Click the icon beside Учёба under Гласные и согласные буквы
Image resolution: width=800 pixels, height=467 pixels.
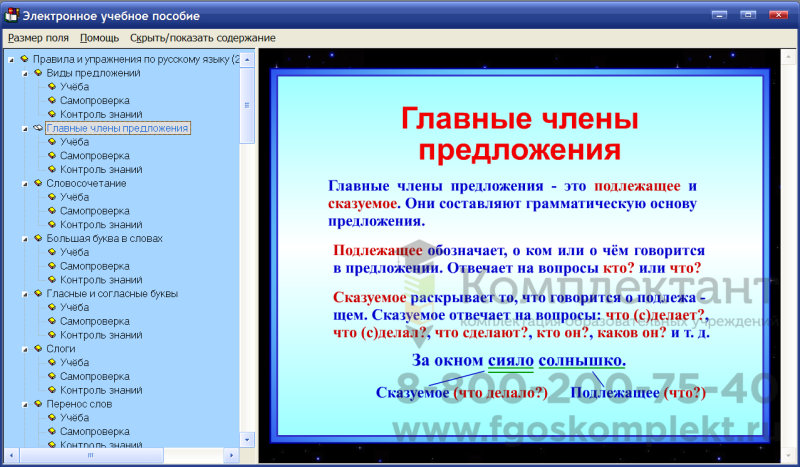(x=52, y=307)
